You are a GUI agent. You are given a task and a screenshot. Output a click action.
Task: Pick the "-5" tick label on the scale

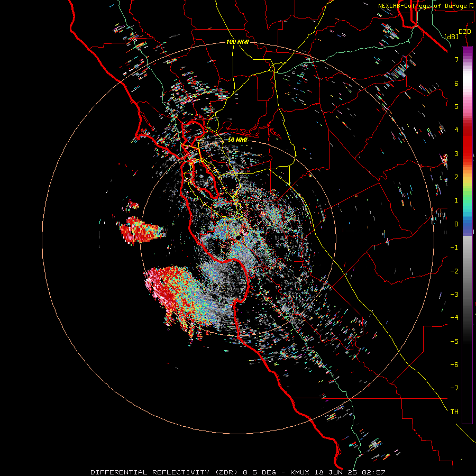tap(454, 342)
